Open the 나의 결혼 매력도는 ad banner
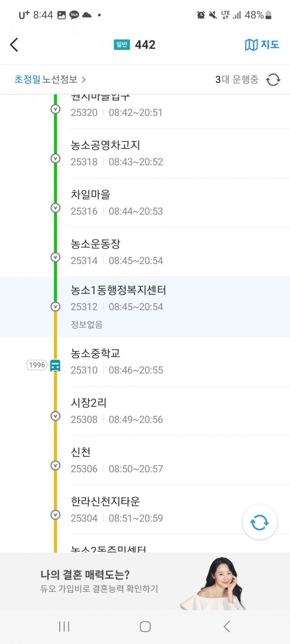The image size is (290, 644). click(139, 582)
